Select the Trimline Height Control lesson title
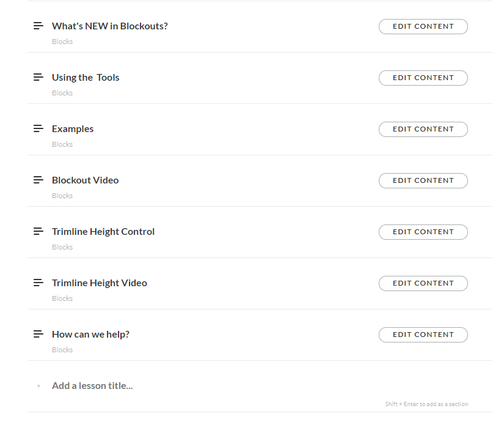 tap(103, 232)
